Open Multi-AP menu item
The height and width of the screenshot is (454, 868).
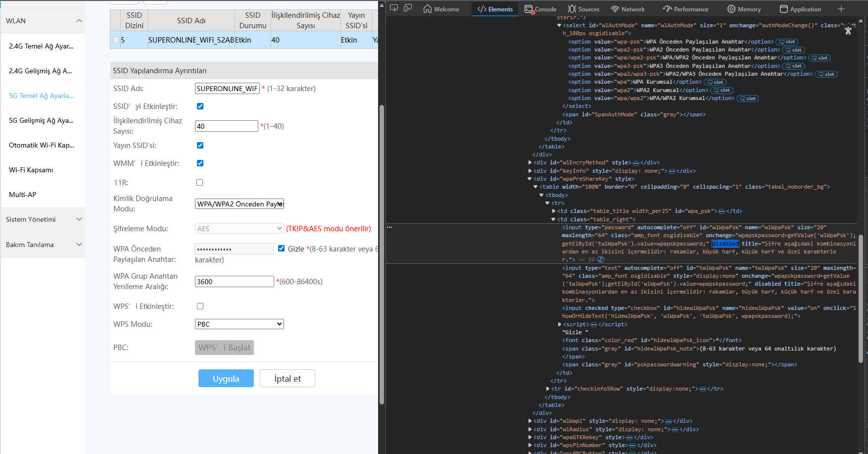pyautogui.click(x=23, y=195)
